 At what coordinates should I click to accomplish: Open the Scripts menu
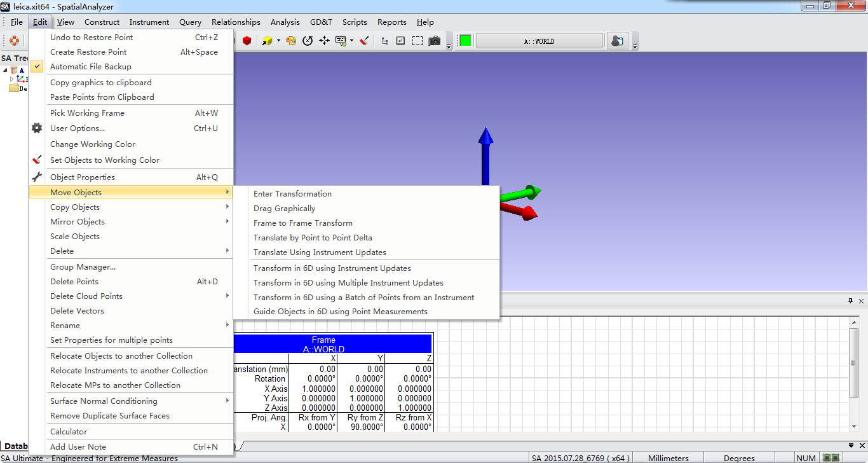coord(355,22)
